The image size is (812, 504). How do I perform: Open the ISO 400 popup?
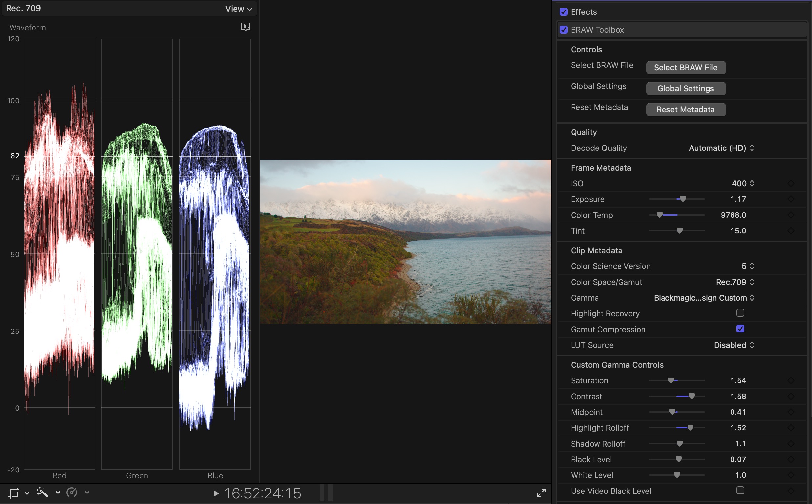pyautogui.click(x=743, y=183)
